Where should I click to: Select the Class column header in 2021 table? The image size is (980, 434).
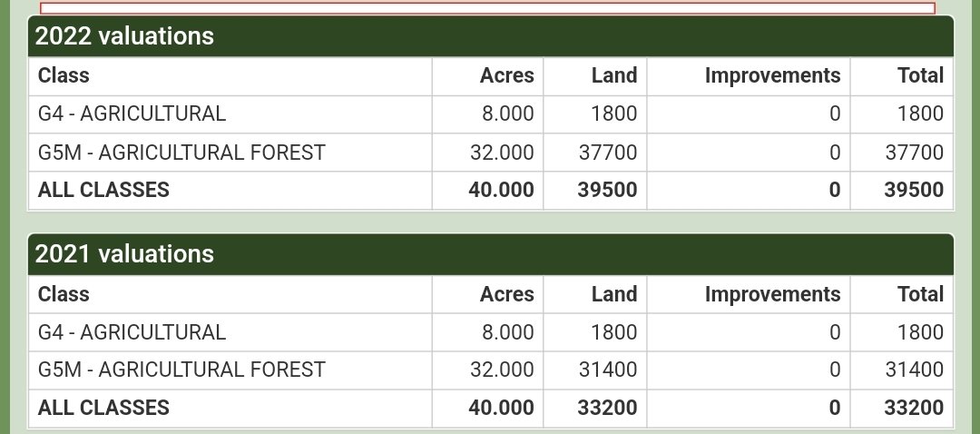[x=64, y=294]
